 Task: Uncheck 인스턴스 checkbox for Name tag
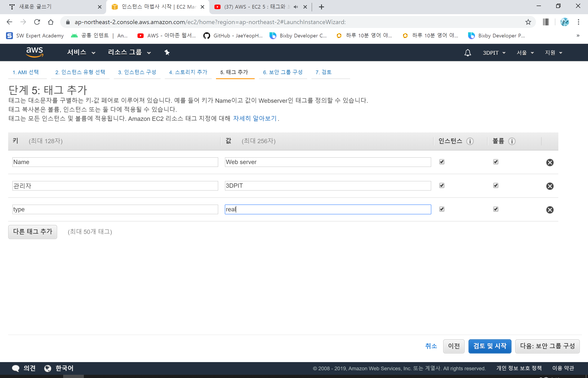tap(442, 162)
